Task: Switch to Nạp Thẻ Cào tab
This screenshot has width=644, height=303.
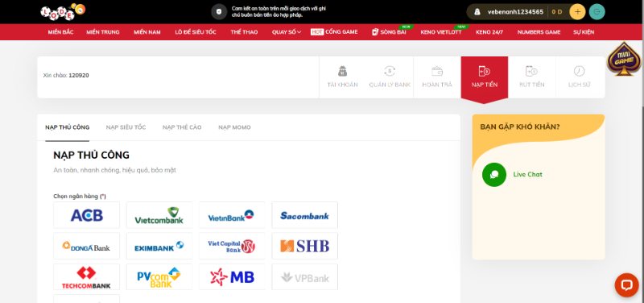Action: [182, 127]
